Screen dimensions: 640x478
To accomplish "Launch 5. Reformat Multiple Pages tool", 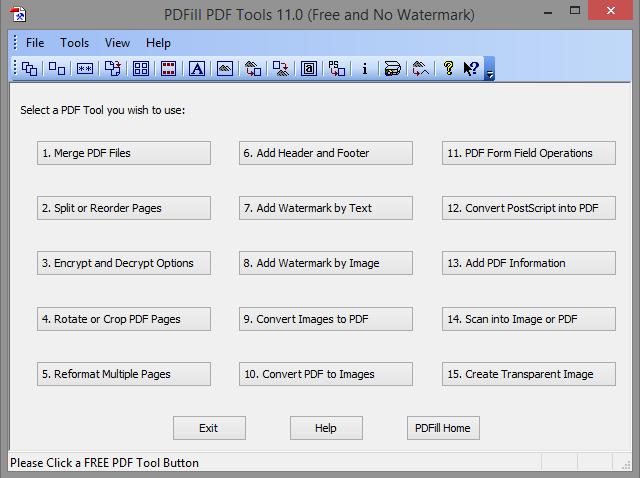I will click(x=124, y=374).
